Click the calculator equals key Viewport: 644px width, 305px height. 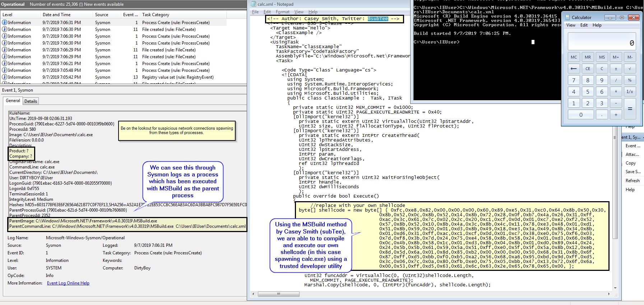pos(630,109)
